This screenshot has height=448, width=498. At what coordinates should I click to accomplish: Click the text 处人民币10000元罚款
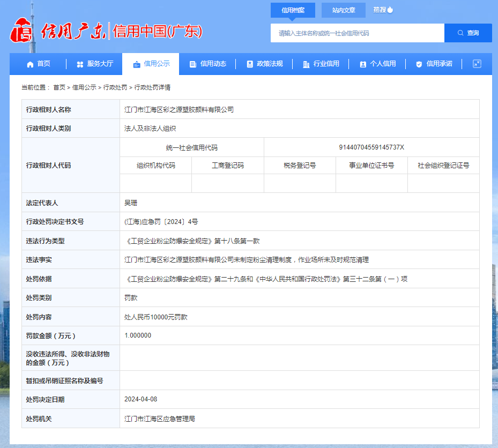pos(155,317)
